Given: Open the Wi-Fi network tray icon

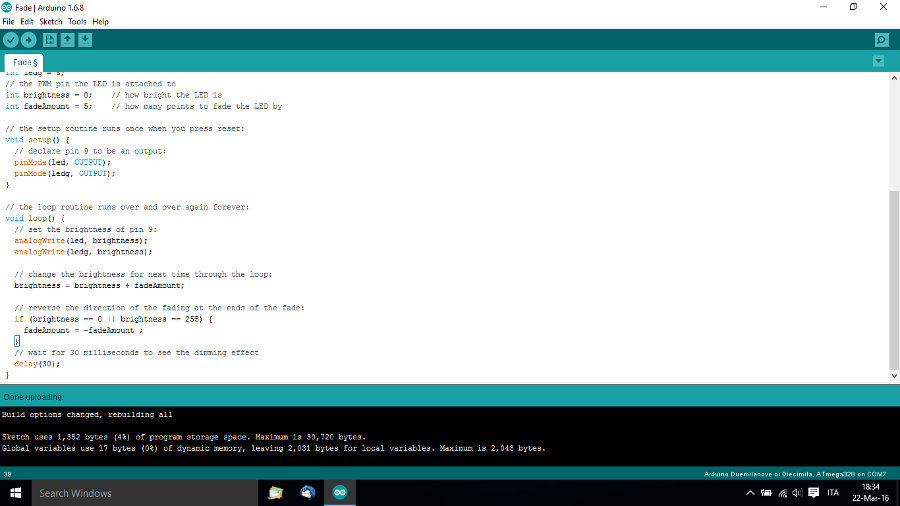Looking at the screenshot, I should tap(783, 493).
